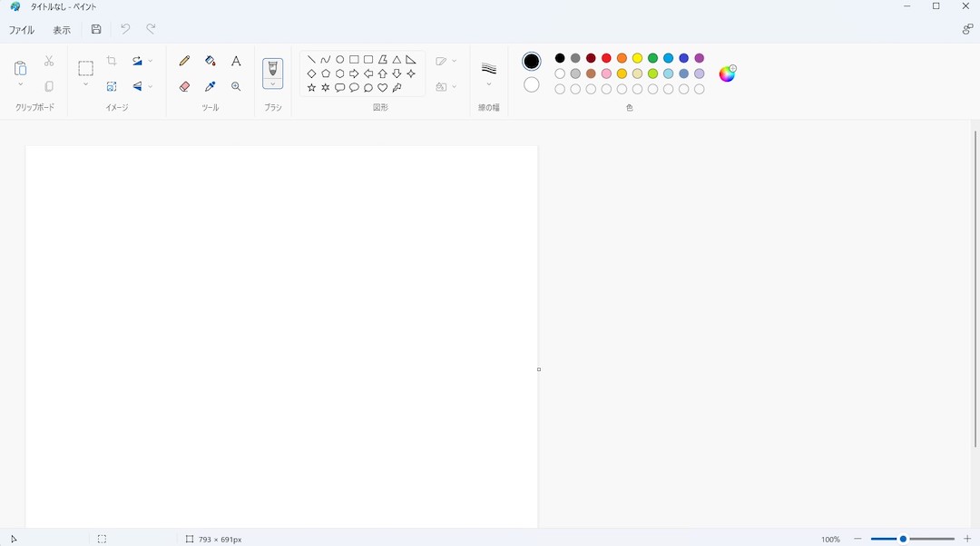Open the brush type dropdown arrow

point(272,83)
